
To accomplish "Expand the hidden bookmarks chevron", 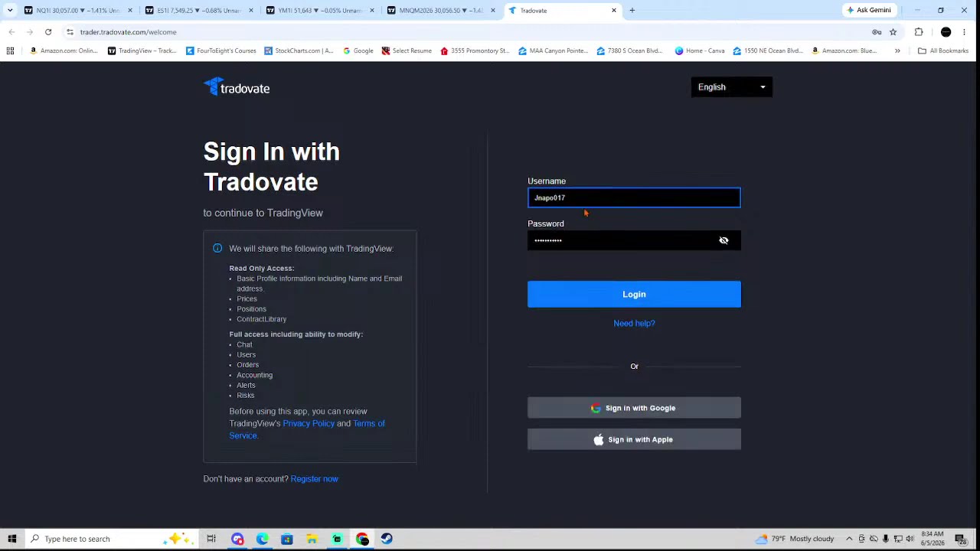I will [x=897, y=51].
